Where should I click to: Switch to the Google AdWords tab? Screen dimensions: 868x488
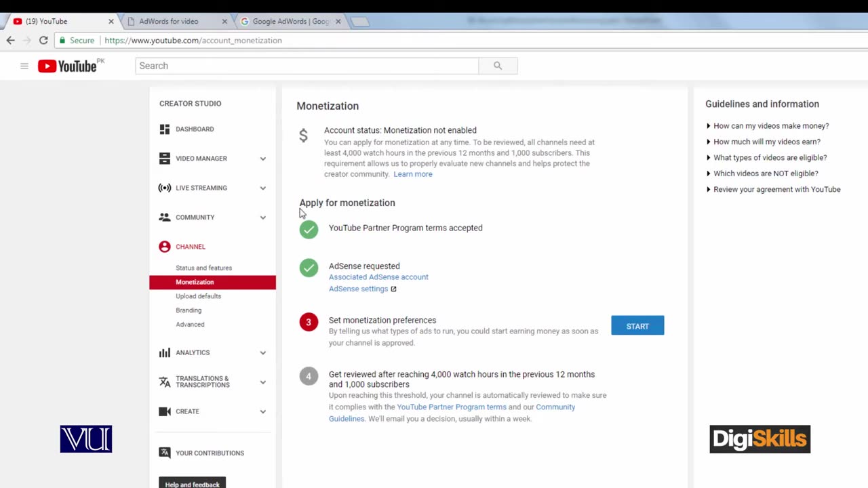click(x=291, y=21)
